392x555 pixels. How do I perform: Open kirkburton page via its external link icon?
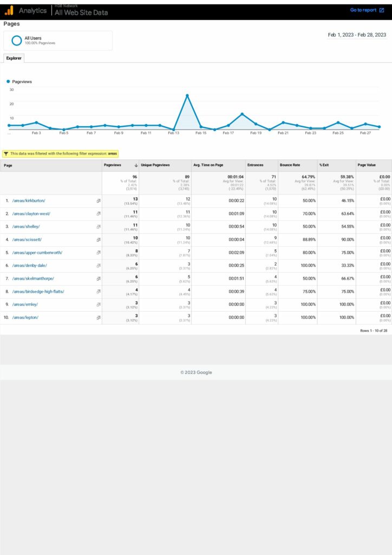tap(99, 201)
